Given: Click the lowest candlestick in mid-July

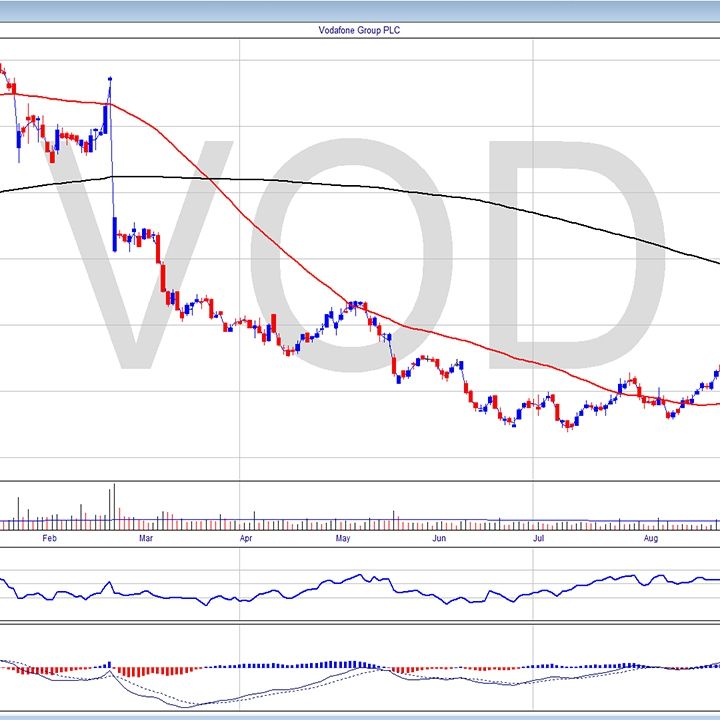Looking at the screenshot, I should (568, 425).
